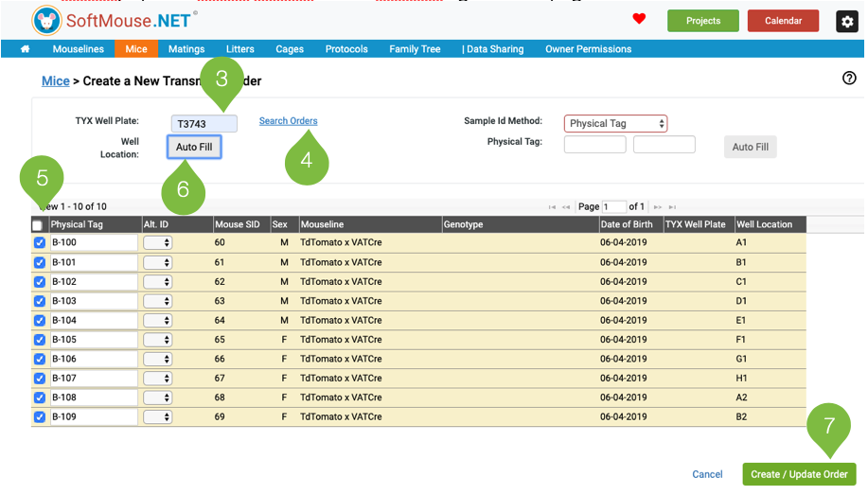Toggle the select-all header checkbox

tap(37, 225)
